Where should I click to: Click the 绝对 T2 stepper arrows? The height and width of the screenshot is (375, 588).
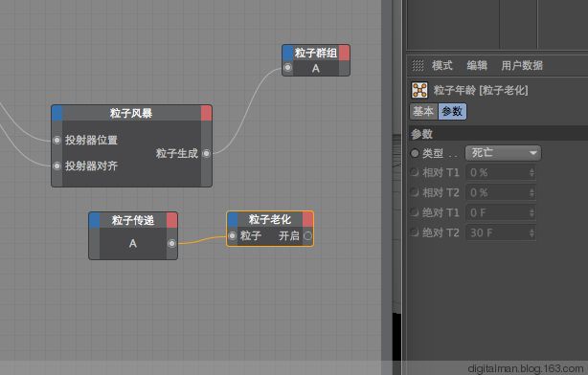(x=531, y=233)
